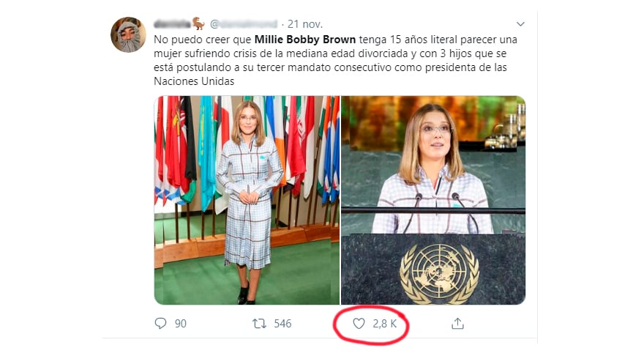The width and height of the screenshot is (644, 356).
Task: Click the UN emblem on the podium
Action: [438, 273]
